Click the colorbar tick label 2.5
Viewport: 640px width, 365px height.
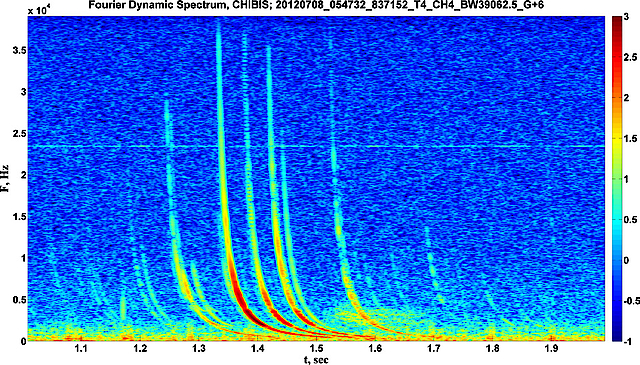[630, 57]
